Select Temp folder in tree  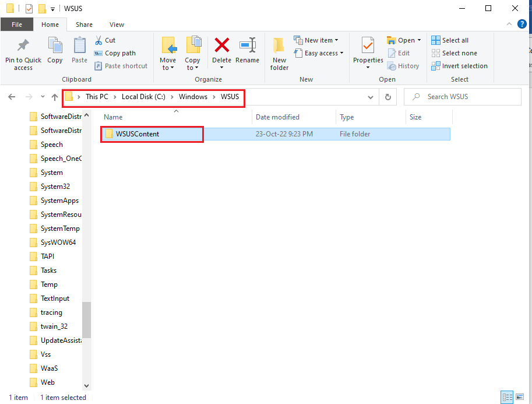[49, 284]
